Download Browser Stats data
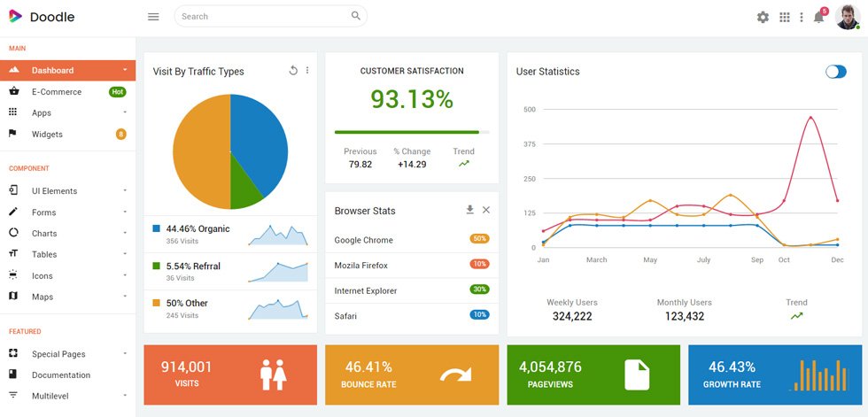Image resolution: width=868 pixels, height=417 pixels. (470, 210)
